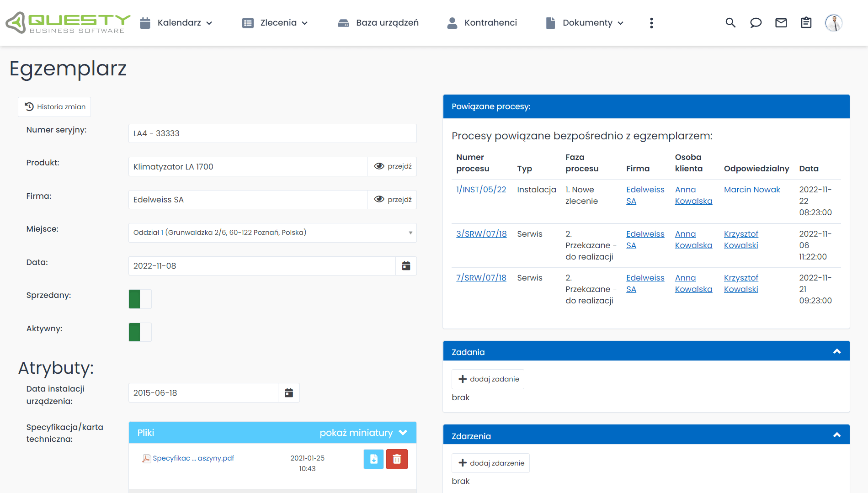Expand the Kalendarz menu chevron
The image size is (868, 493).
click(209, 23)
